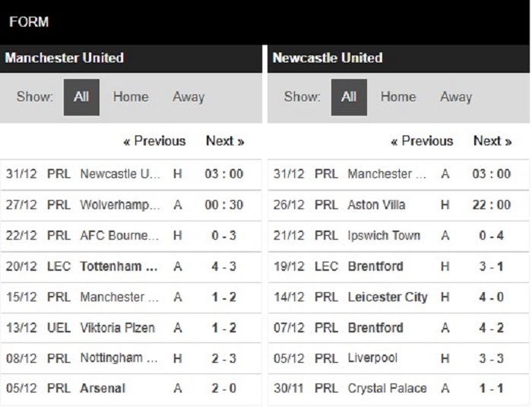Open Ipswich Town match on 21/12
532x407 pixels.
click(x=384, y=236)
